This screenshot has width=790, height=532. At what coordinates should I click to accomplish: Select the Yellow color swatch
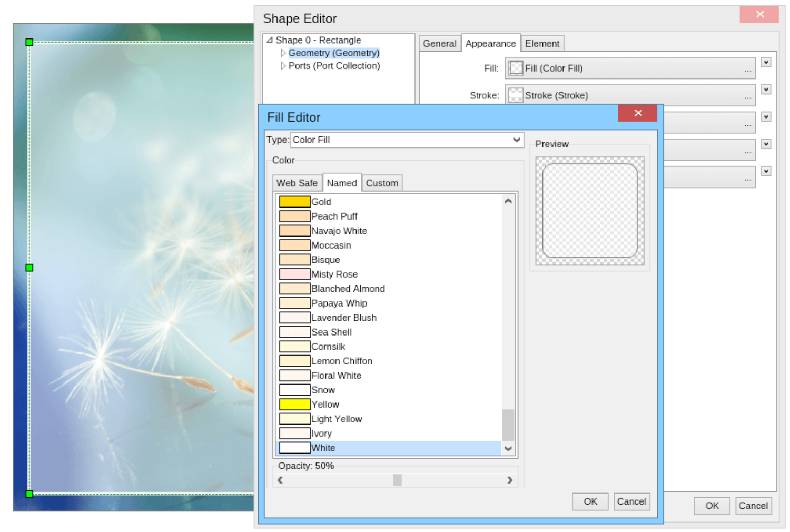294,404
